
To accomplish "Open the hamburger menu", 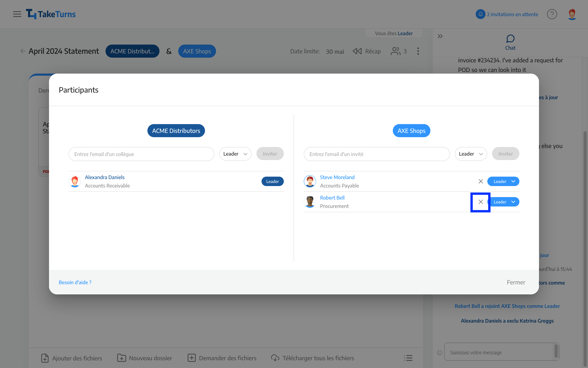I will (x=17, y=14).
